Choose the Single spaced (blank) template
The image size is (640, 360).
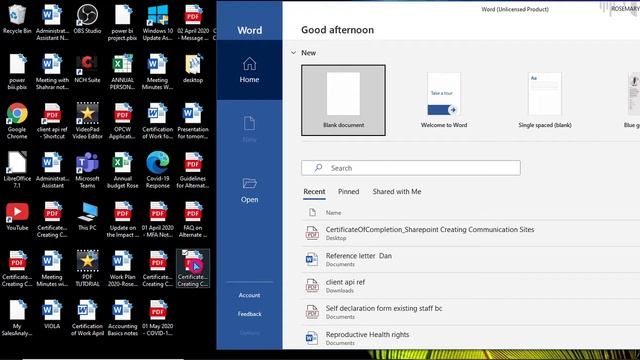(544, 100)
